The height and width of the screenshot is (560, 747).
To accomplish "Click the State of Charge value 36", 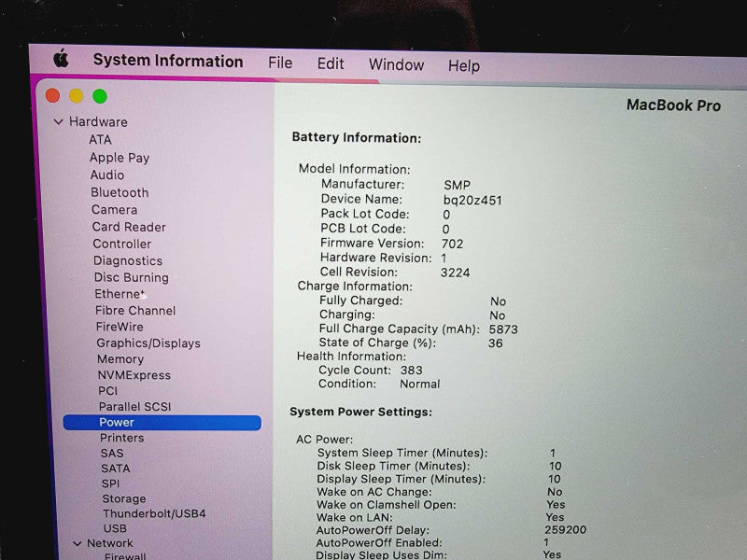I will tap(496, 343).
